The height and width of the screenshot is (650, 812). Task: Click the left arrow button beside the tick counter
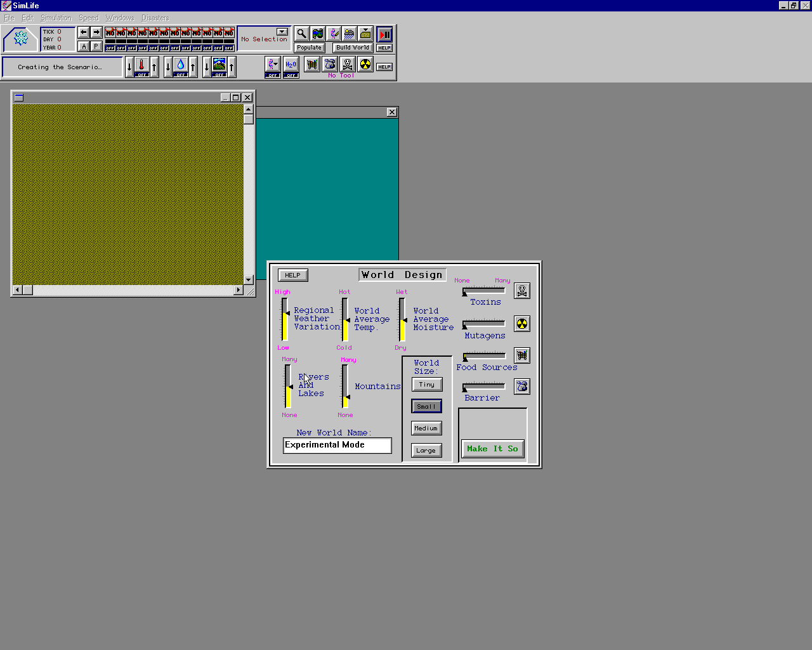[x=84, y=32]
